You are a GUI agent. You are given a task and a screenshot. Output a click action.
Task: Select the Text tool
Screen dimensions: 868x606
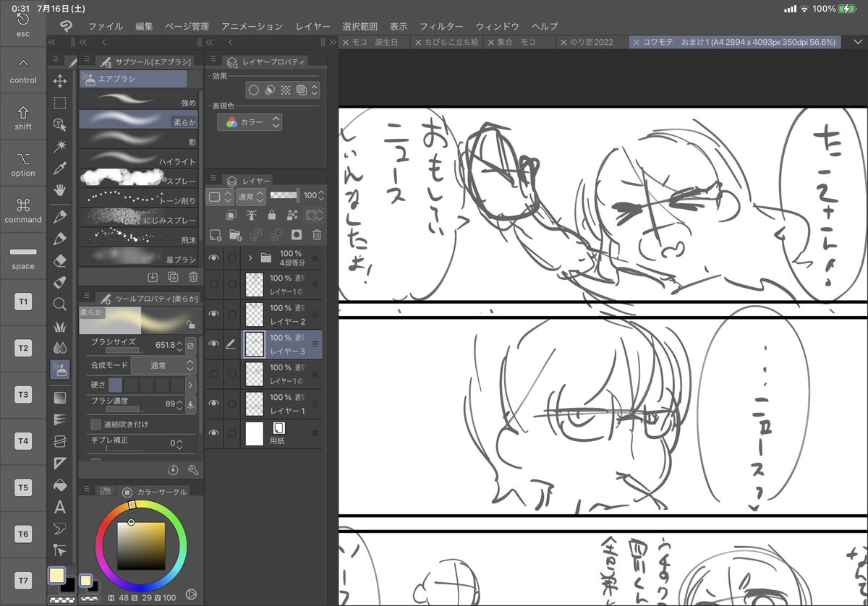click(60, 507)
